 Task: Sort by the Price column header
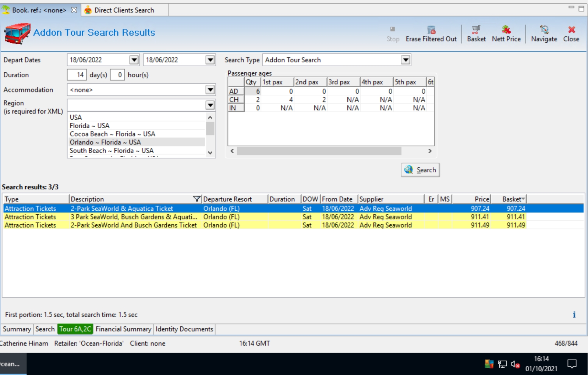point(472,199)
